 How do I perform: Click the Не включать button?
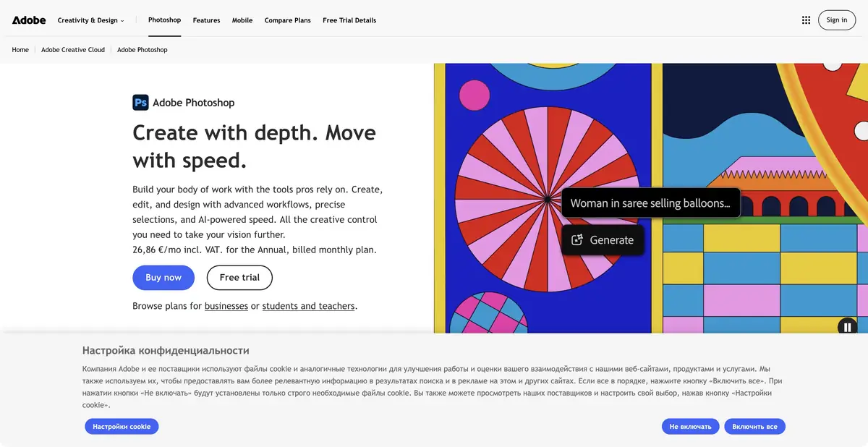pyautogui.click(x=691, y=427)
